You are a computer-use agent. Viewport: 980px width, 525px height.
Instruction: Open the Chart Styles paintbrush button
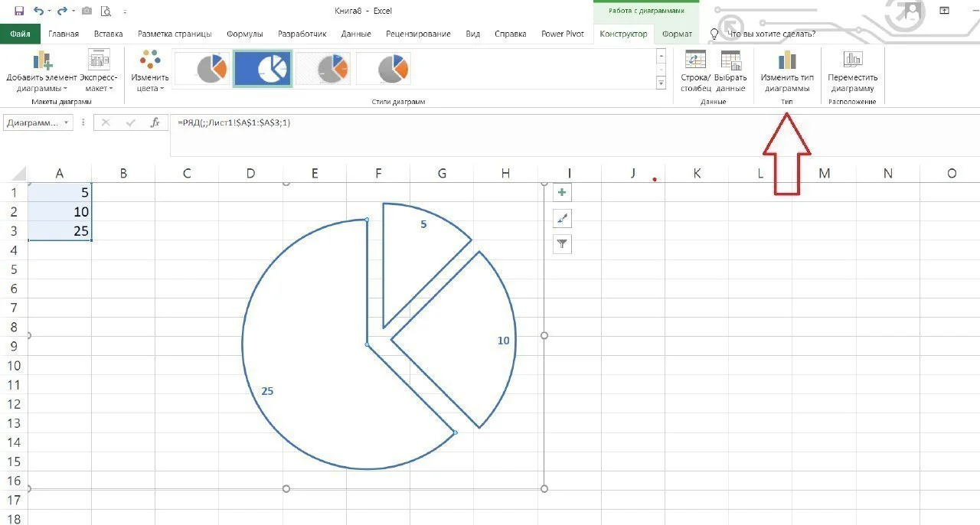[562, 219]
